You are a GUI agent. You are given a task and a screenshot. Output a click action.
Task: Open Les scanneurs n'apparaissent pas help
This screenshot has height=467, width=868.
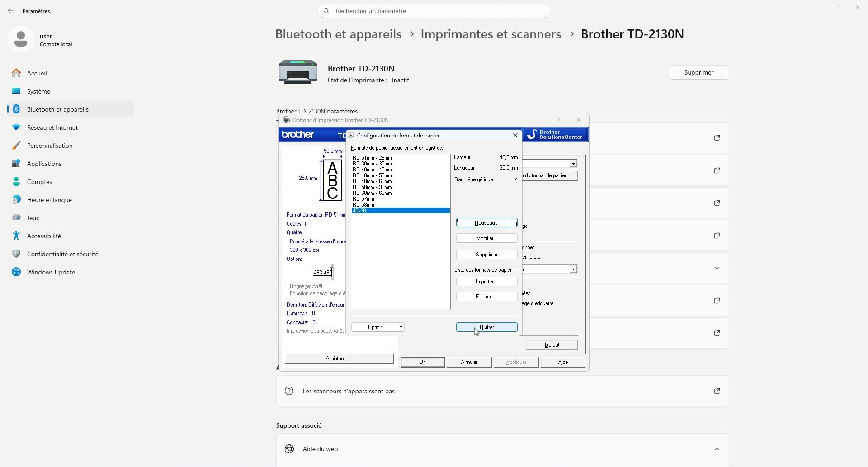tap(502, 391)
